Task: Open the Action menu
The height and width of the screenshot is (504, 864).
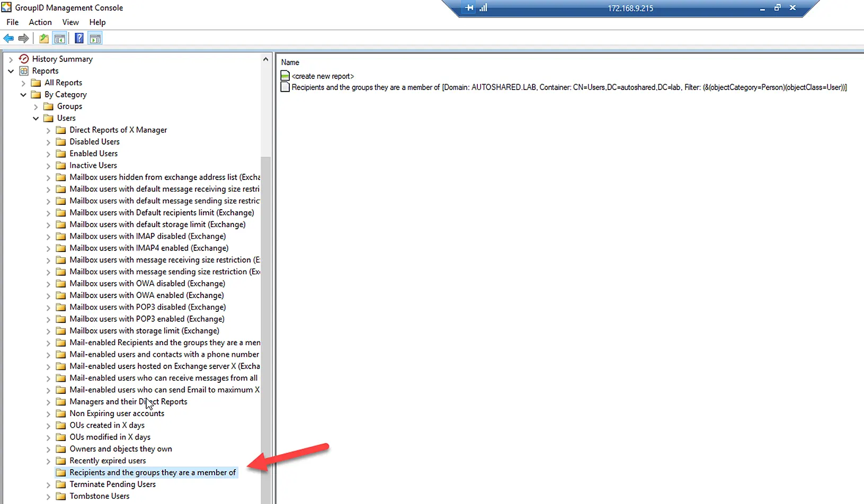Action: tap(40, 22)
